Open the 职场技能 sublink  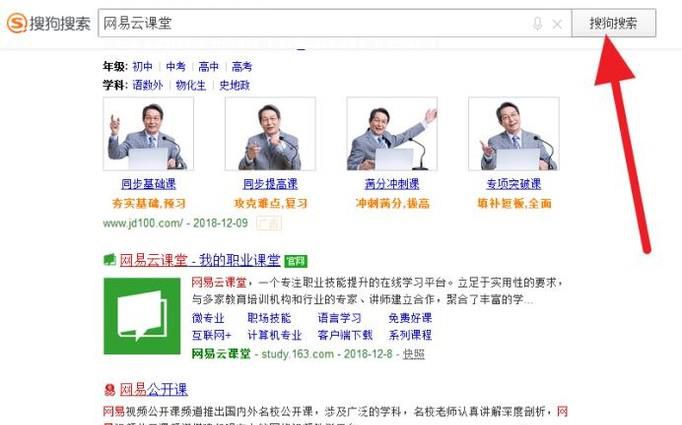pos(269,318)
